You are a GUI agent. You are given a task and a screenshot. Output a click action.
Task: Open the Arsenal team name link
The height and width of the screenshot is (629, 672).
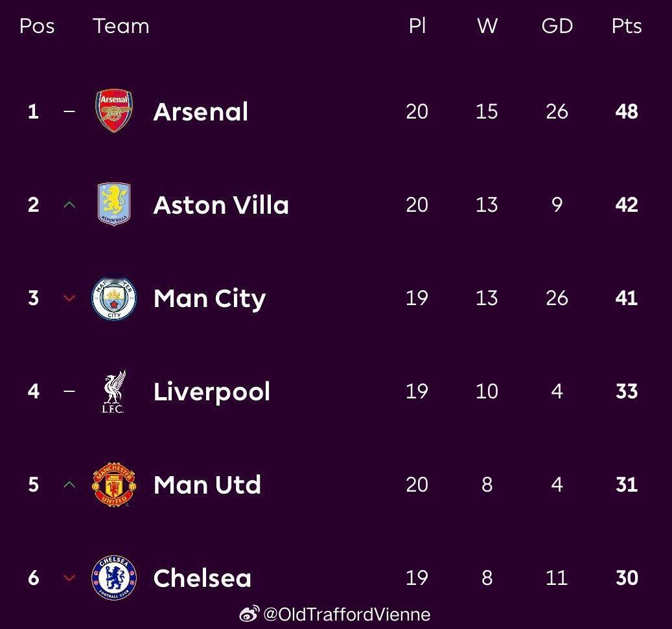[201, 111]
